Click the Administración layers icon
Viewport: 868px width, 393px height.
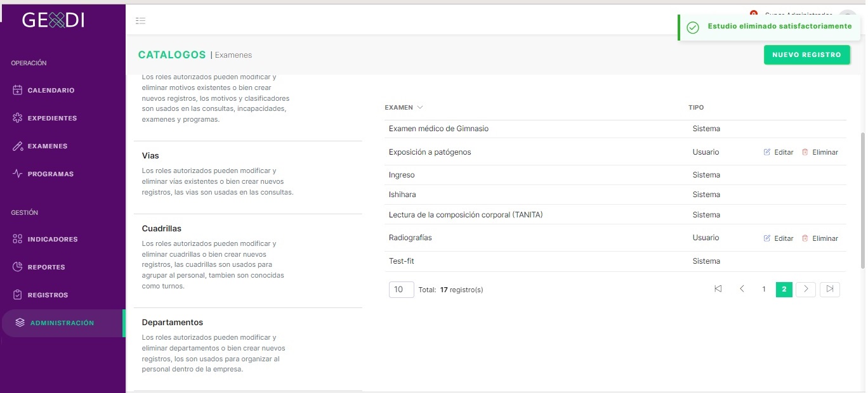click(20, 323)
